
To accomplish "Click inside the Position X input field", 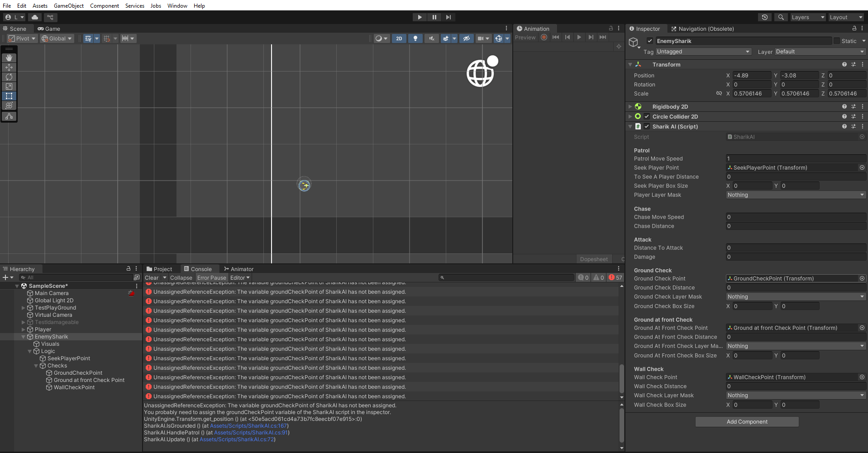I will (x=752, y=75).
